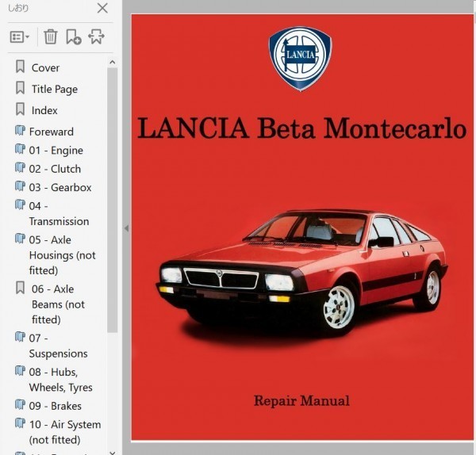This screenshot has width=476, height=455.
Task: Click the Lancia logo on the cover page
Action: click(x=300, y=59)
